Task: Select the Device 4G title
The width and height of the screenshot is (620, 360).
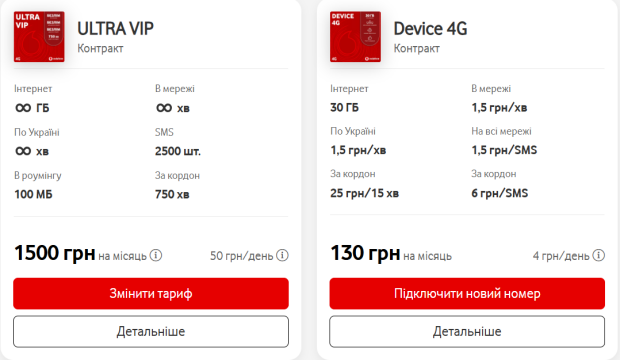Action: [x=430, y=28]
